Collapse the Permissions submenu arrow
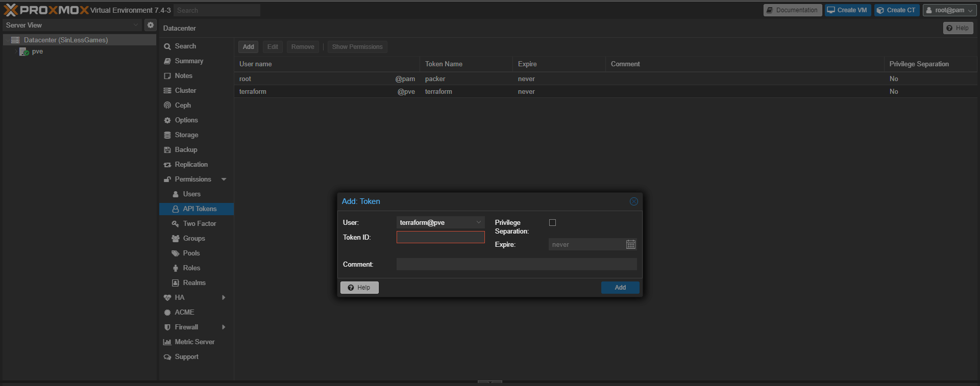980x386 pixels. click(224, 179)
